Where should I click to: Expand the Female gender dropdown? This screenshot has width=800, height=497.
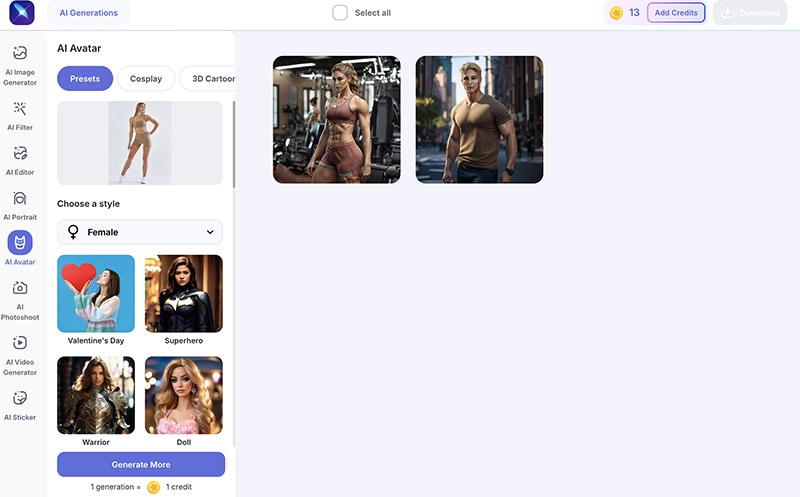[140, 232]
